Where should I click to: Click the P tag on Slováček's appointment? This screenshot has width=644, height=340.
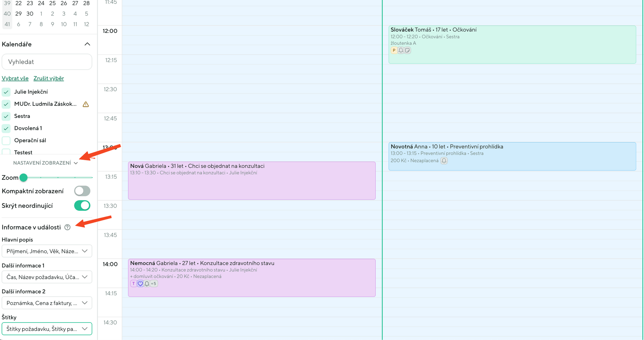coord(394,50)
